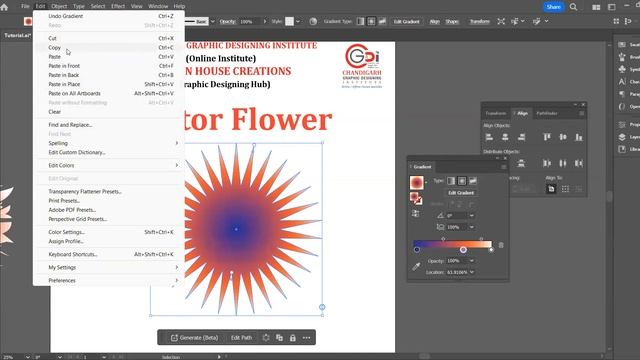
Task: Click the Isolate Selected Object icon
Action: pos(501,21)
